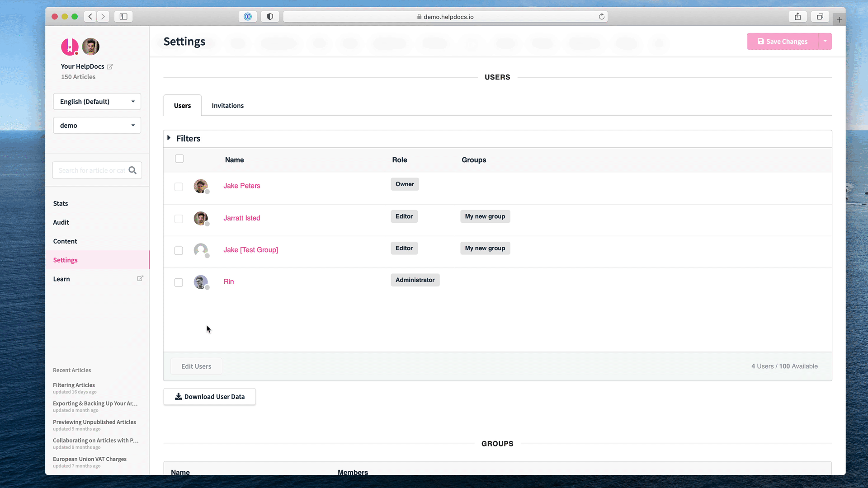
Task: Click the Groups column header
Action: tap(474, 160)
